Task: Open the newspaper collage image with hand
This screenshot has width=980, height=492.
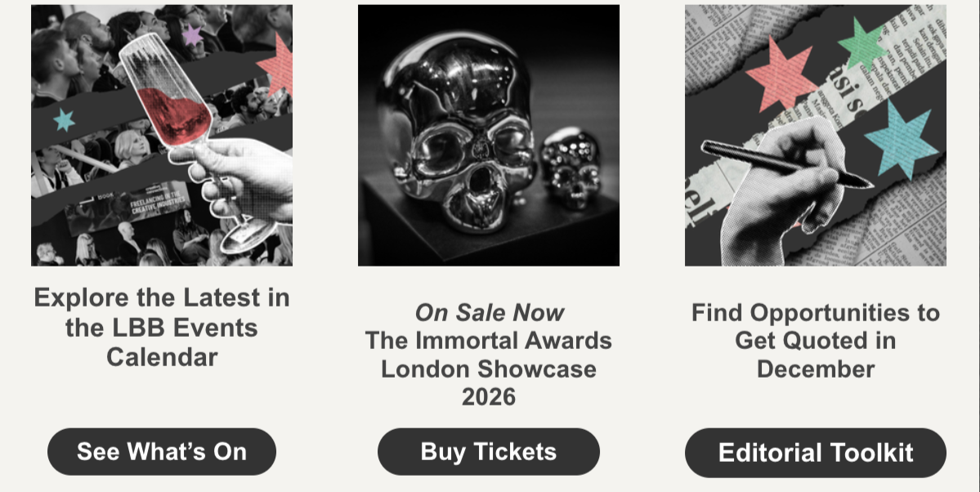Action: point(815,135)
